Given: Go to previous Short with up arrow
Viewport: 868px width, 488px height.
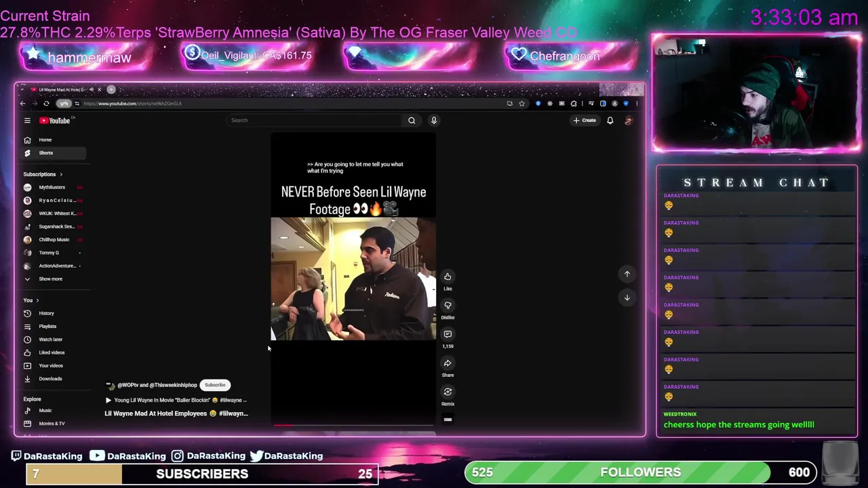Looking at the screenshot, I should pyautogui.click(x=627, y=274).
